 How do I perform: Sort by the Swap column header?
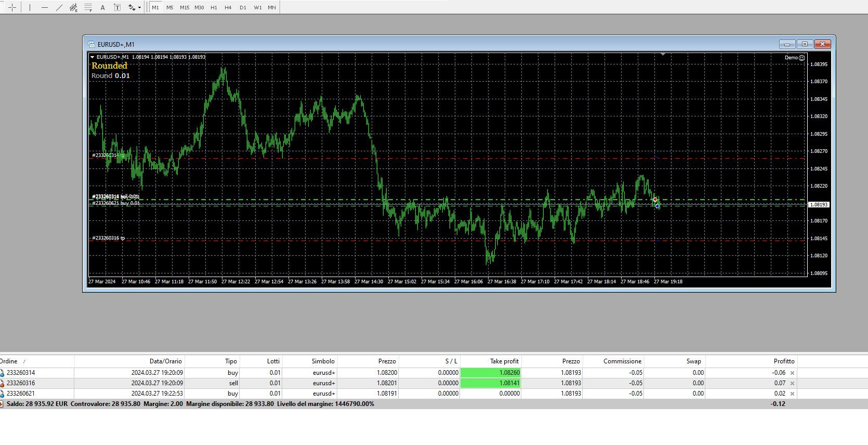point(675,361)
